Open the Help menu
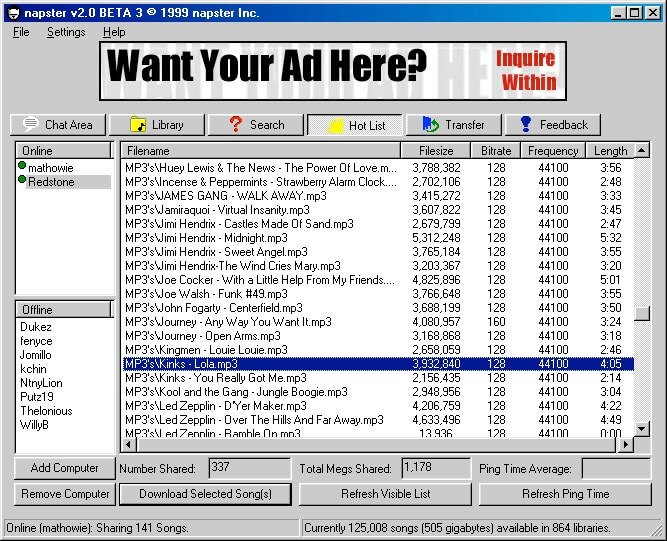The height and width of the screenshot is (541, 667). point(114,32)
